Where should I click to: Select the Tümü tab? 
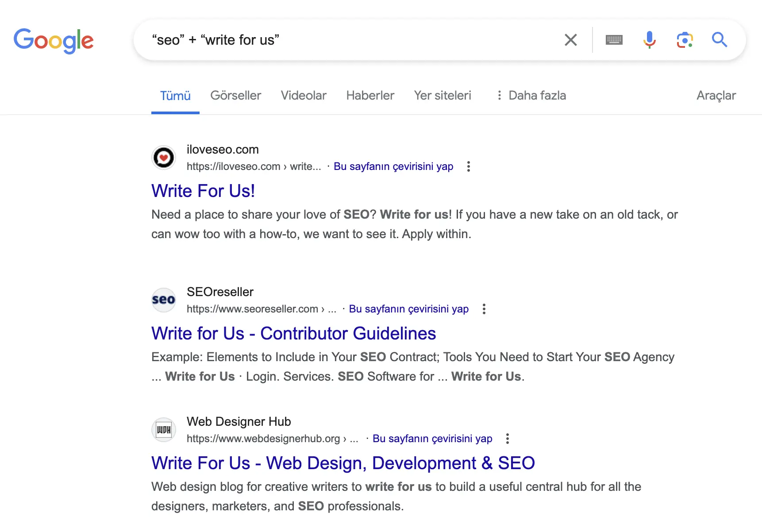pos(175,96)
